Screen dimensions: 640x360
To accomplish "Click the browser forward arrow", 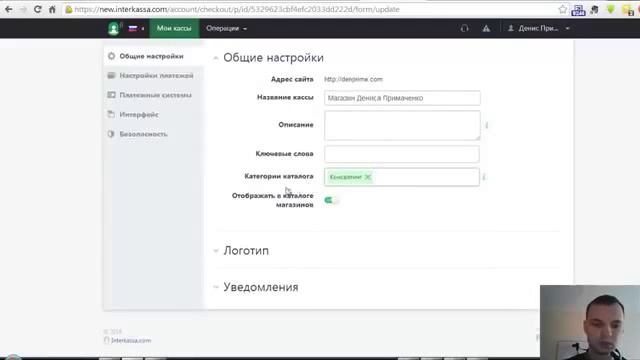I will (x=23, y=9).
